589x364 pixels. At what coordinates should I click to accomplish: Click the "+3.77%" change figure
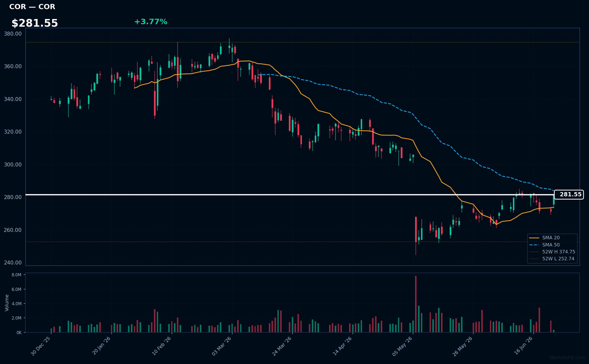click(x=151, y=22)
